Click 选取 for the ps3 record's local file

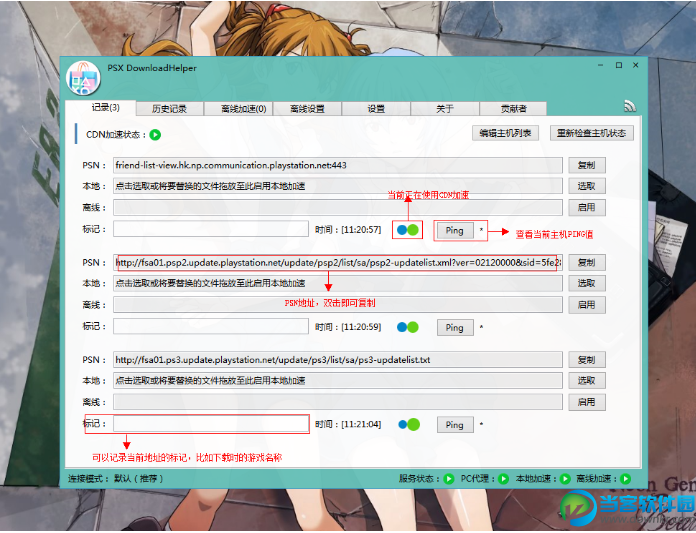587,380
